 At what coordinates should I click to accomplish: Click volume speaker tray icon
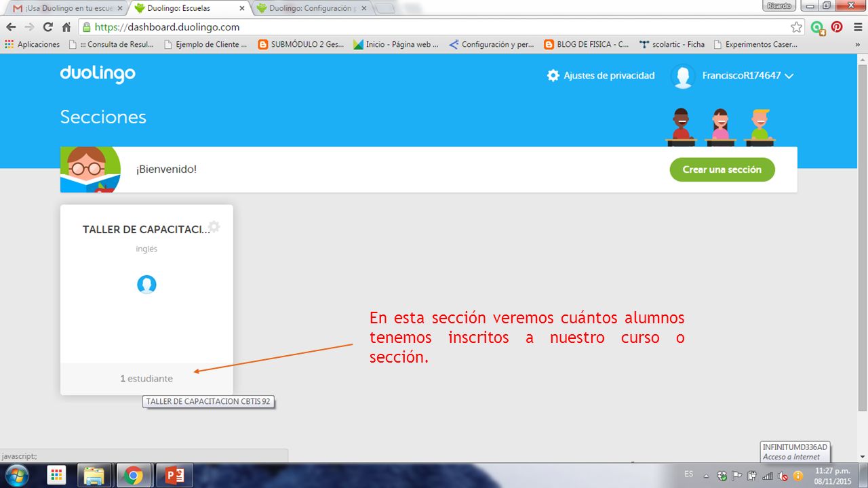click(783, 475)
